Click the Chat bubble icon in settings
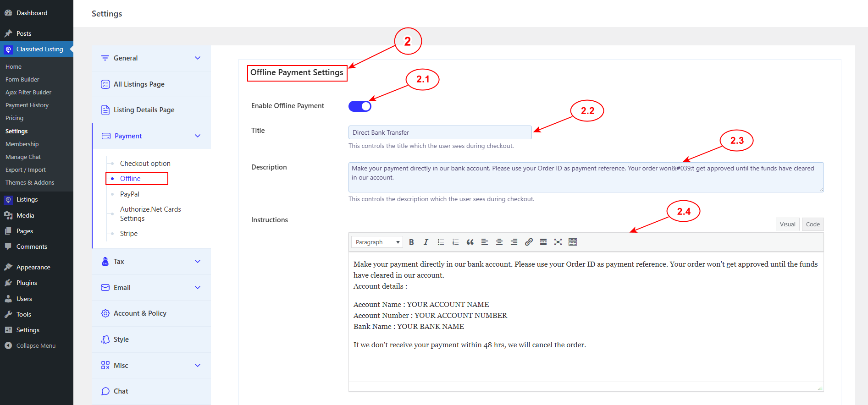This screenshot has width=868, height=405. 105,391
